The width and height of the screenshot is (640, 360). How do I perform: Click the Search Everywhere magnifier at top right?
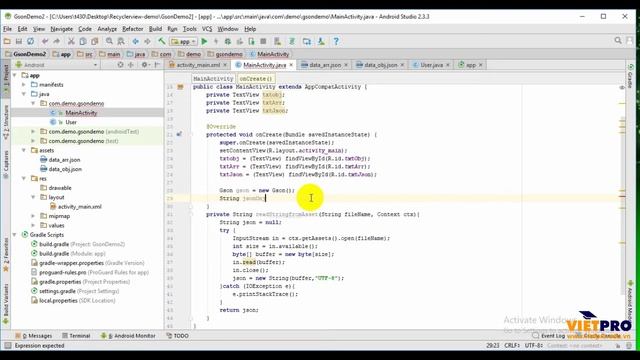(618, 40)
